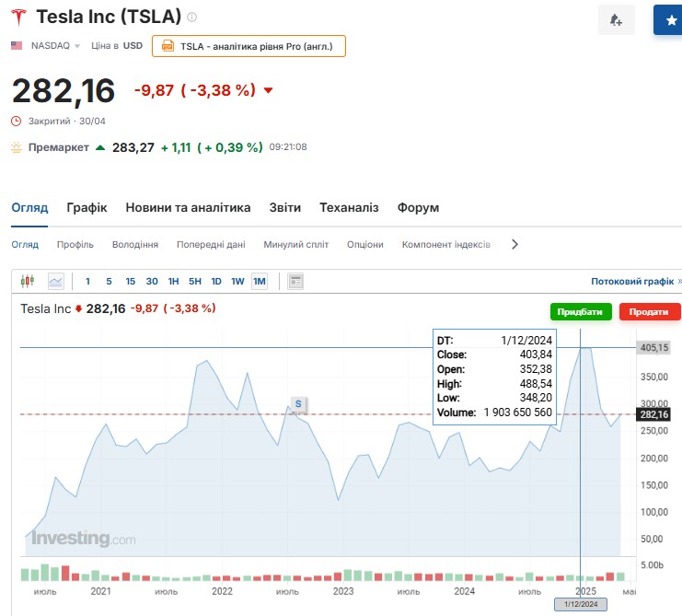Expand more sub-tabs with right chevron

tap(514, 245)
